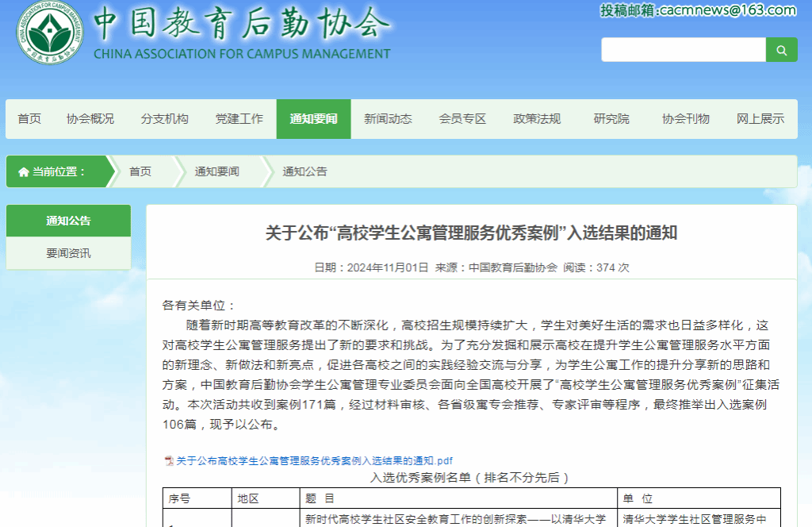
Task: Select 党建工作 in the navigation bar
Action: point(239,119)
